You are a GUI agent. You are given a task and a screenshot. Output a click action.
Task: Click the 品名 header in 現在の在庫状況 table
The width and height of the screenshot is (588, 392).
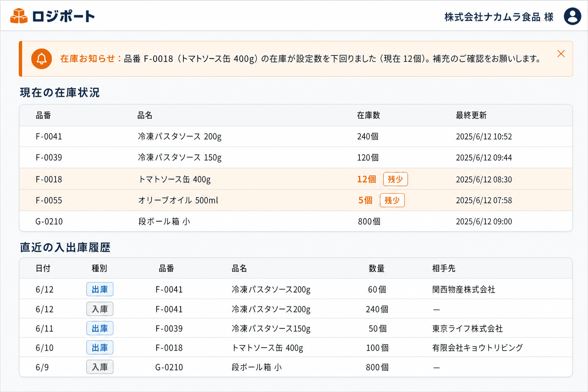tap(145, 115)
